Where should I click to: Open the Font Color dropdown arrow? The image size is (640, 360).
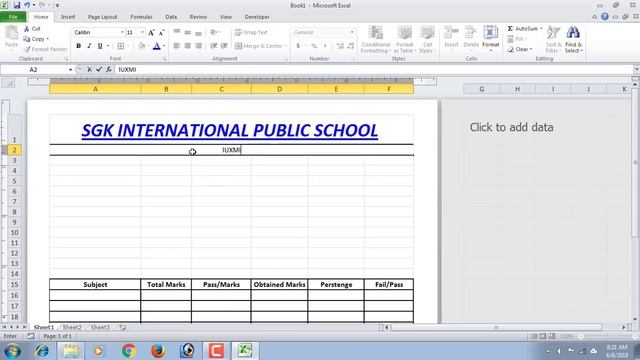[x=164, y=46]
